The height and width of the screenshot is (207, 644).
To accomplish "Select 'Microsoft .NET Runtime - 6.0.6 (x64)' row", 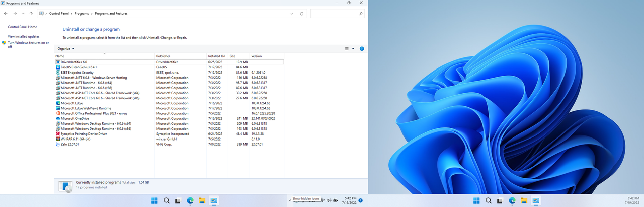I will 169,83.
